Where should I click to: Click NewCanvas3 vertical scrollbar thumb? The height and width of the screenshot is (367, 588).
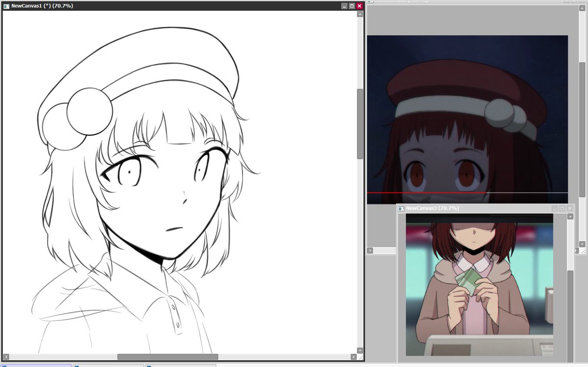pos(570,316)
